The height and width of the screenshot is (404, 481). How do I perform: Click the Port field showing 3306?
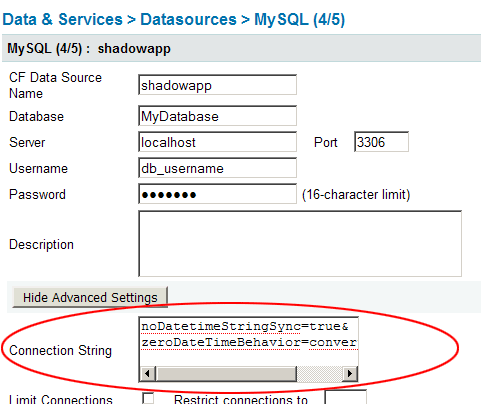(381, 142)
